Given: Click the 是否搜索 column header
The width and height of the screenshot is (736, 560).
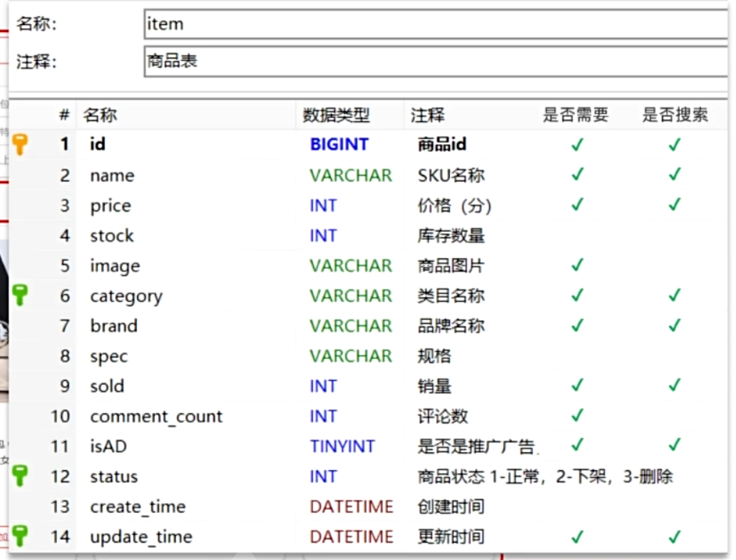Looking at the screenshot, I should (x=675, y=115).
